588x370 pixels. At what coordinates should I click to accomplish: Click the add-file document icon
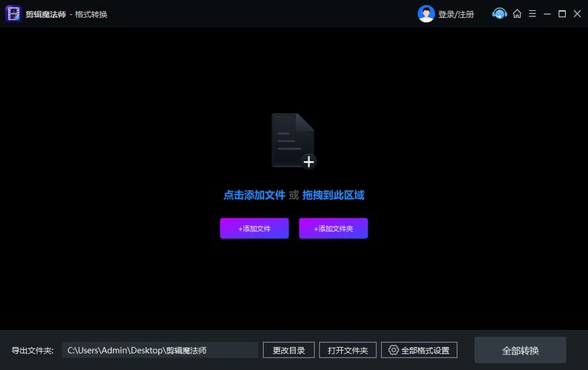point(294,141)
